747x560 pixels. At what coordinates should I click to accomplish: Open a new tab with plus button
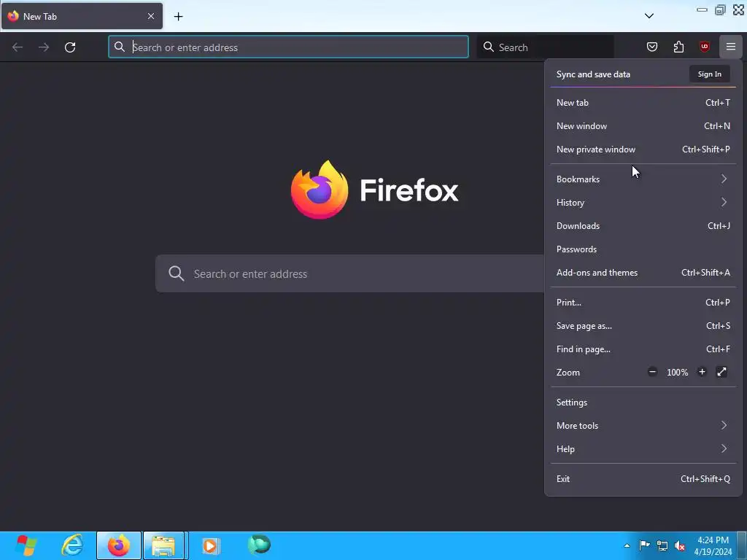[178, 17]
